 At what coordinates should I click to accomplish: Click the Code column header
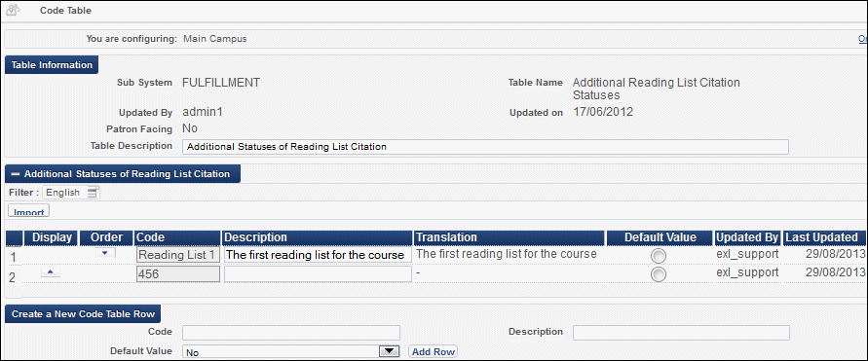click(x=177, y=237)
